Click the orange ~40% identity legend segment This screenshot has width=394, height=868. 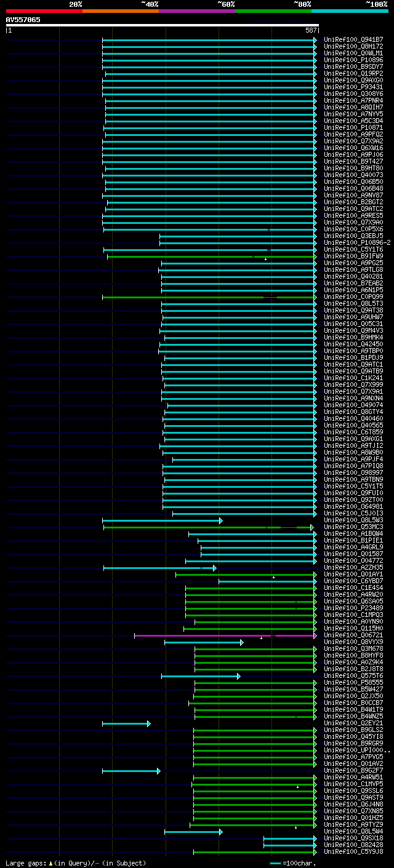pos(121,11)
